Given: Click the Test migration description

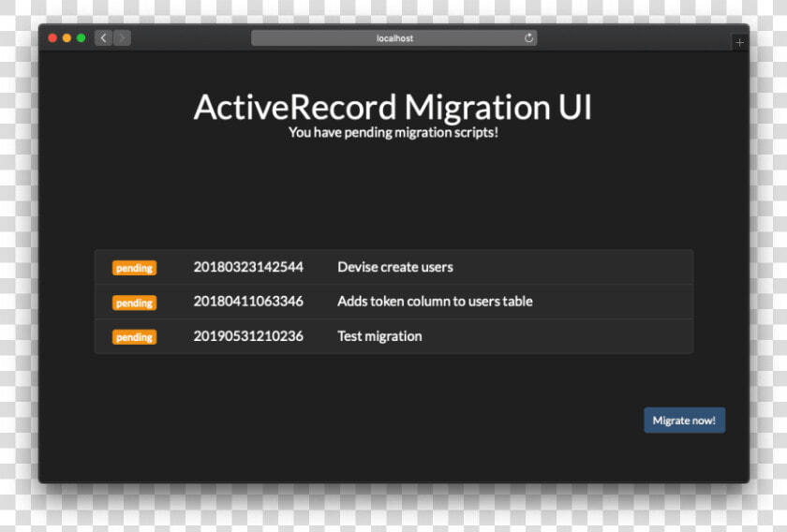Looking at the screenshot, I should [x=379, y=336].
